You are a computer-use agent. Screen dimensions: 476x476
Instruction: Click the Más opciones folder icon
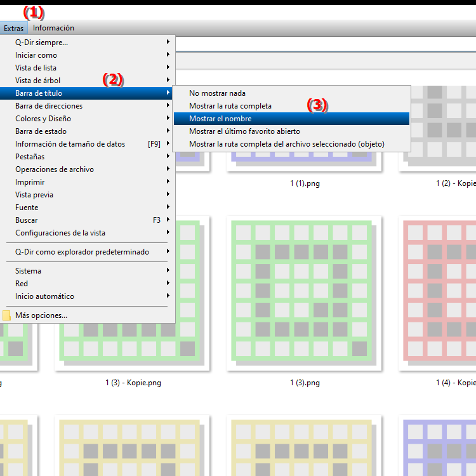click(x=6, y=315)
